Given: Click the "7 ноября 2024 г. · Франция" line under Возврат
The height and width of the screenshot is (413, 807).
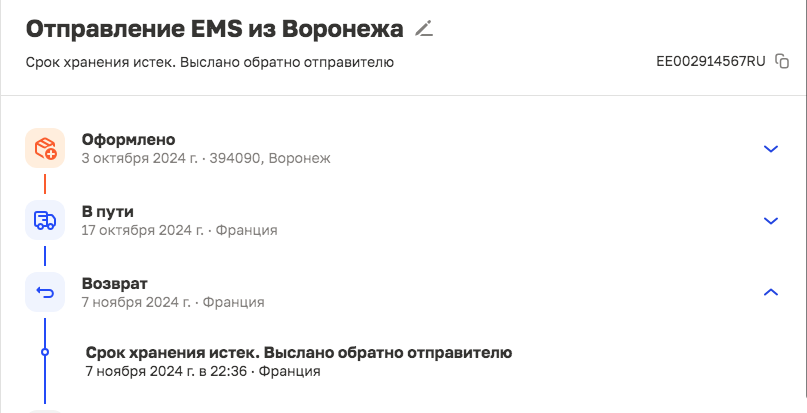Looking at the screenshot, I should click(x=173, y=301).
